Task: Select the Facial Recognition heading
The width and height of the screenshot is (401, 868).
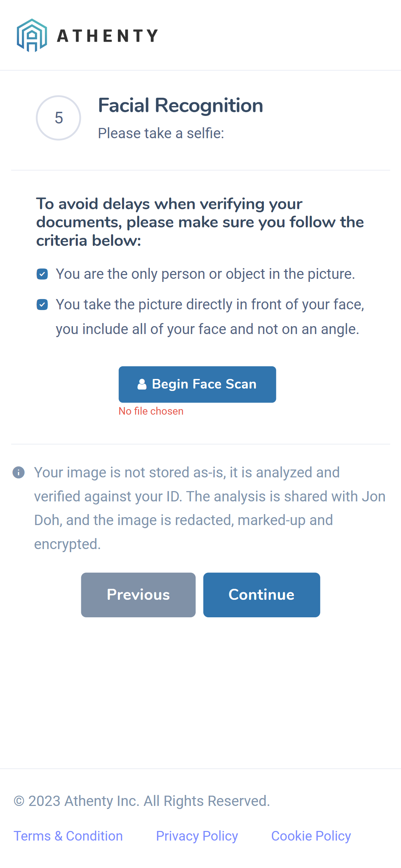Action: coord(180,105)
